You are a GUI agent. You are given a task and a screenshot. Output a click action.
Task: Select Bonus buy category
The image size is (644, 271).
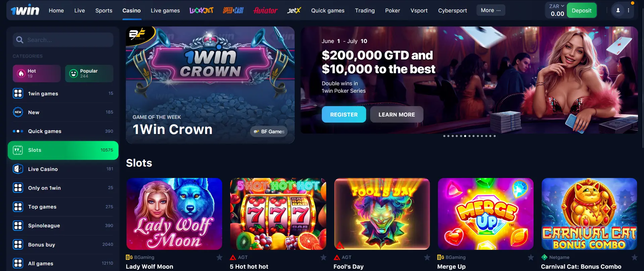click(63, 244)
